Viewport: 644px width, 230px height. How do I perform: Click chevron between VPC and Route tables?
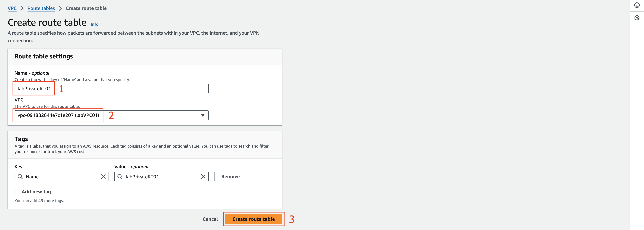pos(22,8)
